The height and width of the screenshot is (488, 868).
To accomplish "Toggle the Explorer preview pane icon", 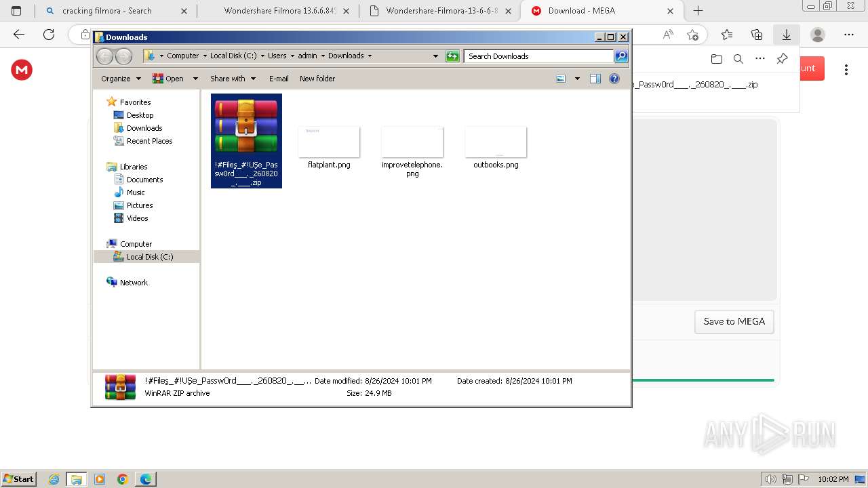I will point(595,79).
